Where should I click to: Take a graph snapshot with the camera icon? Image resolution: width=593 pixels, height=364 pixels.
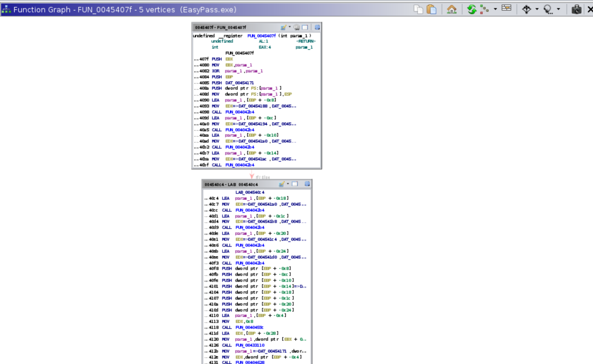click(x=576, y=10)
